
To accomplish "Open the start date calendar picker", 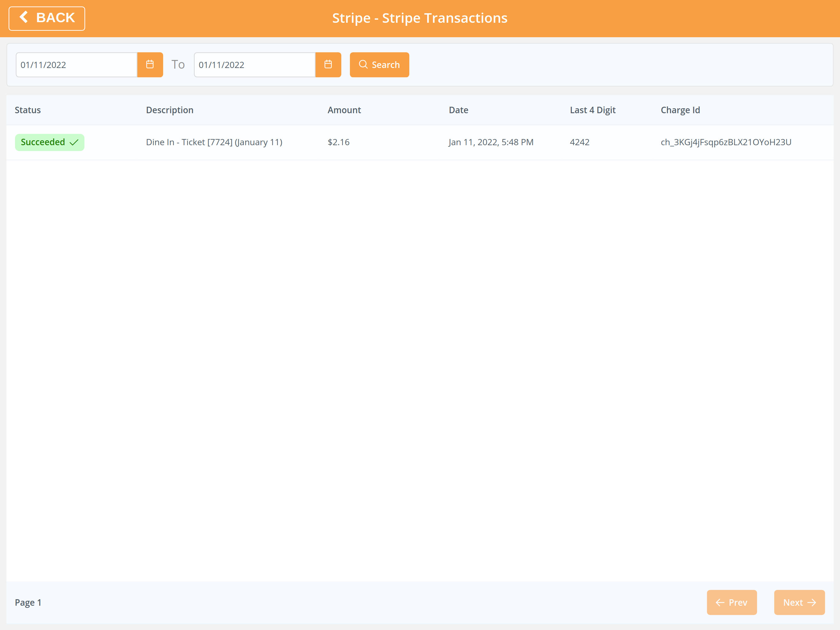I will [x=150, y=65].
